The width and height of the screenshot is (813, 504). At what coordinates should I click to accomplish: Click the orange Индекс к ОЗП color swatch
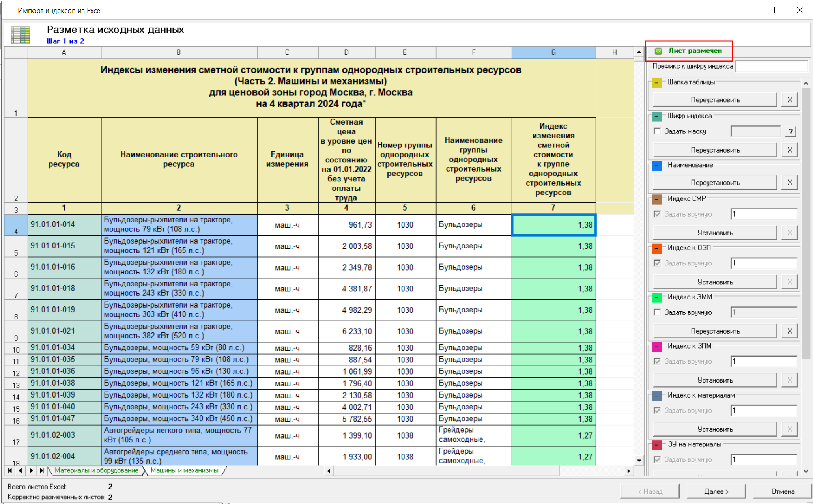pos(657,248)
